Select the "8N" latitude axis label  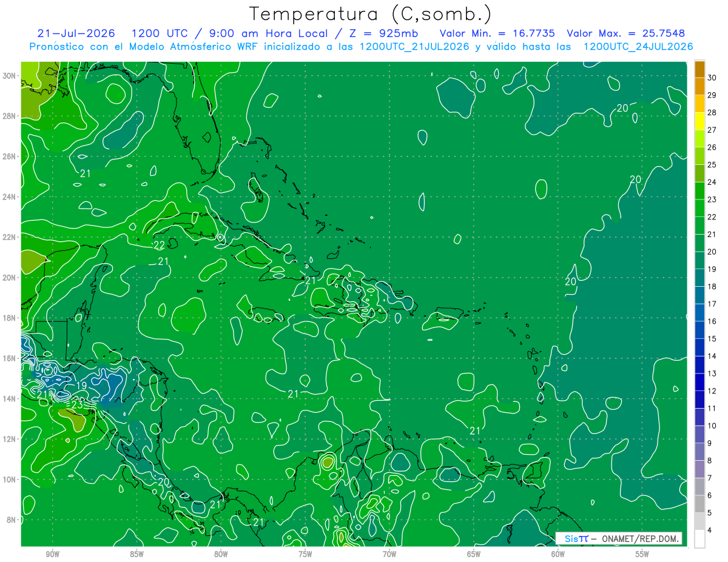[12, 520]
